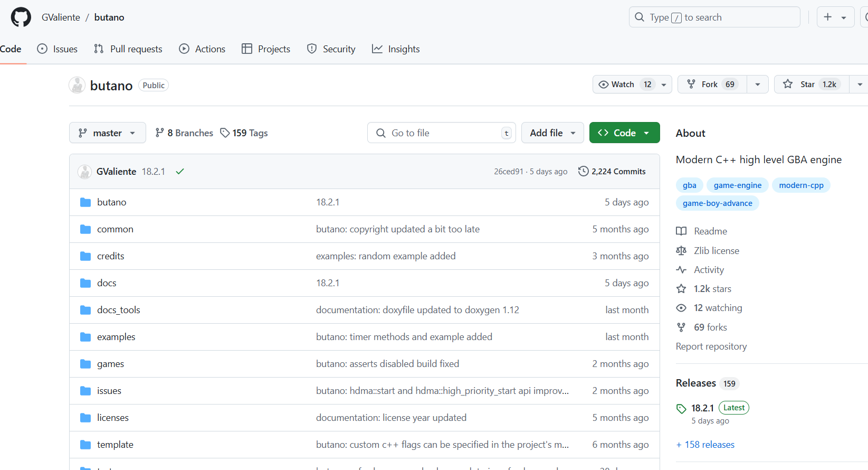This screenshot has height=470, width=868.
Task: Open the 8 Branches view
Action: tap(184, 133)
